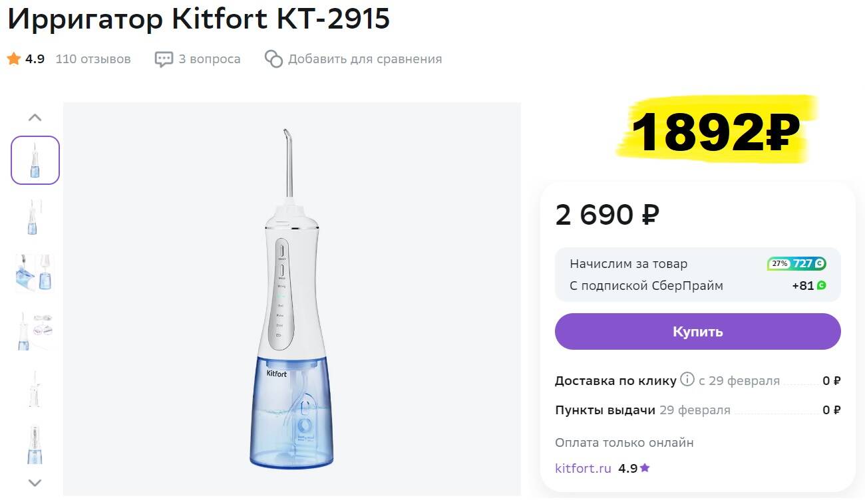
Task: Select the second product thumbnail
Action: pyautogui.click(x=35, y=217)
